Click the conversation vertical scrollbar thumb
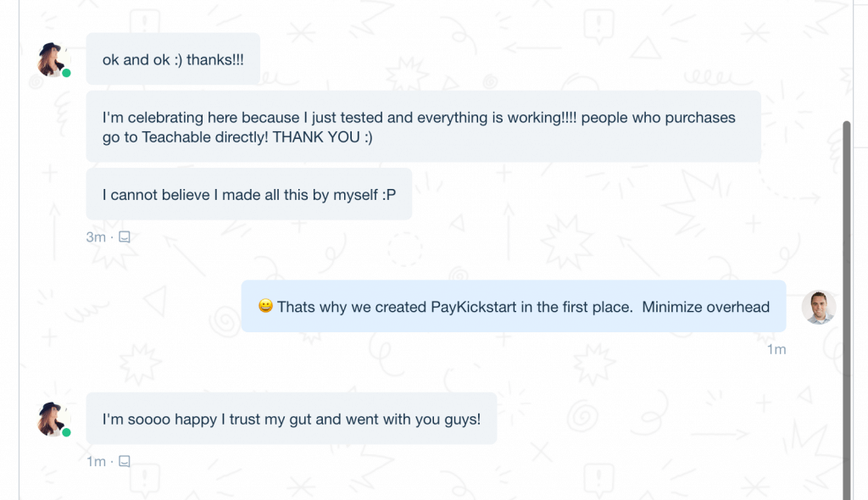The height and width of the screenshot is (500, 868). 847,310
